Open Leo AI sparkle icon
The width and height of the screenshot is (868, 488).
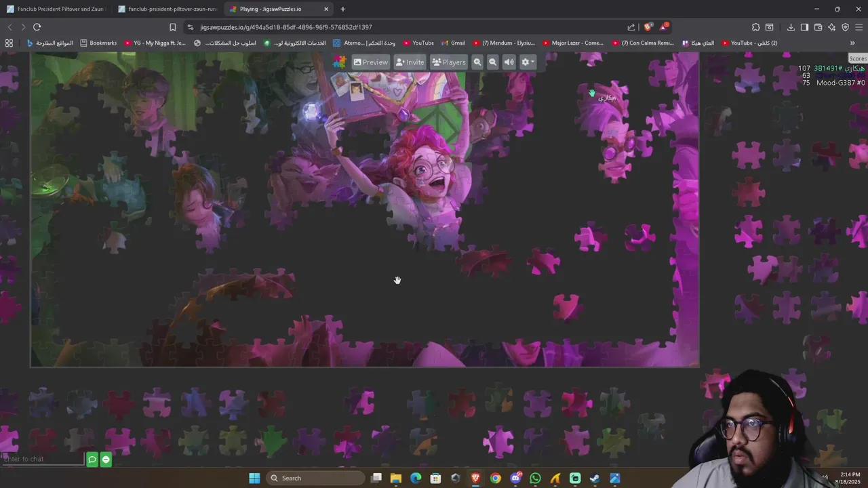point(831,27)
